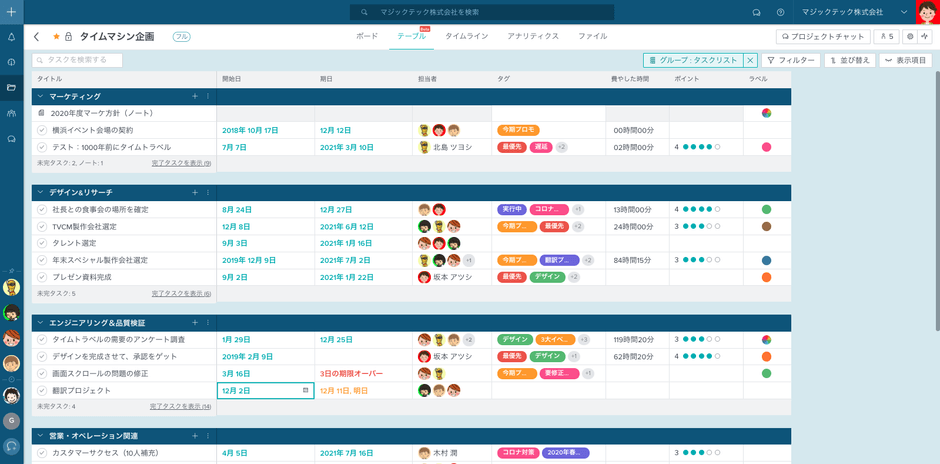Click the favorite star beside タイムマシン企画
Screen dimensions: 940x464
tap(56, 37)
